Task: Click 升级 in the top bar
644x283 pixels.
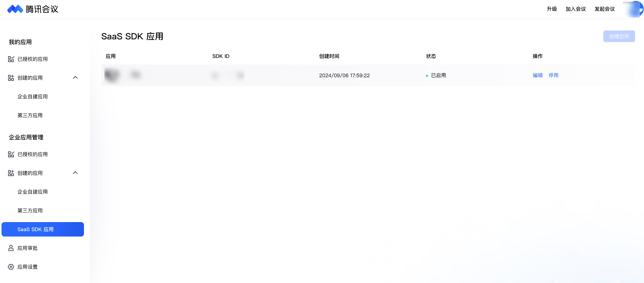Action: [552, 9]
